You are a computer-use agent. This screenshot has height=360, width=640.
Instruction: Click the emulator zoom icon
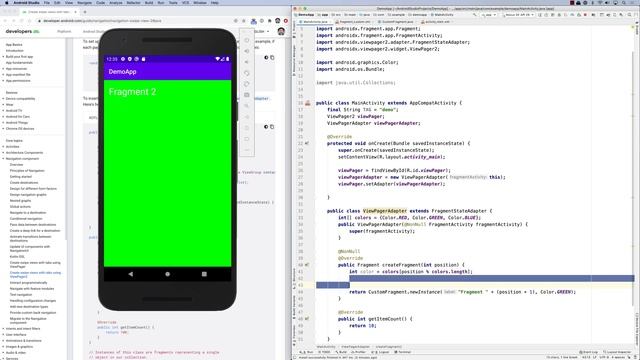pos(247,106)
